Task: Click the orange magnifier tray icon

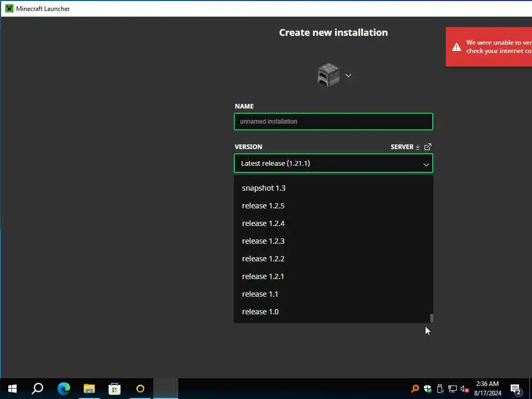Action: 415,389
